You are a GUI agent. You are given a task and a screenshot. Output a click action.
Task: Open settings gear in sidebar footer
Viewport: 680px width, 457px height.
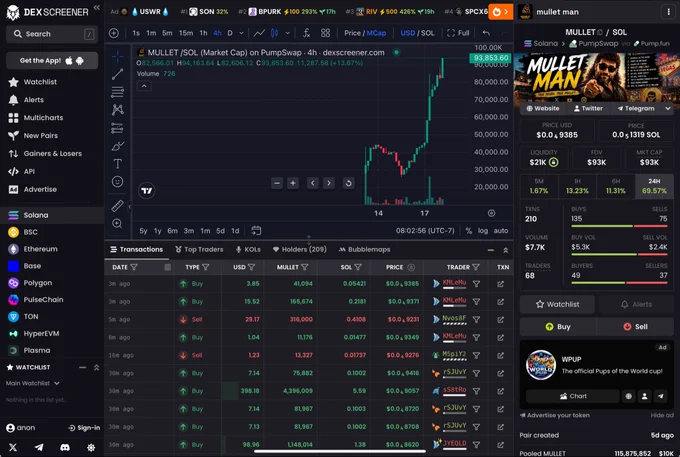click(91, 447)
